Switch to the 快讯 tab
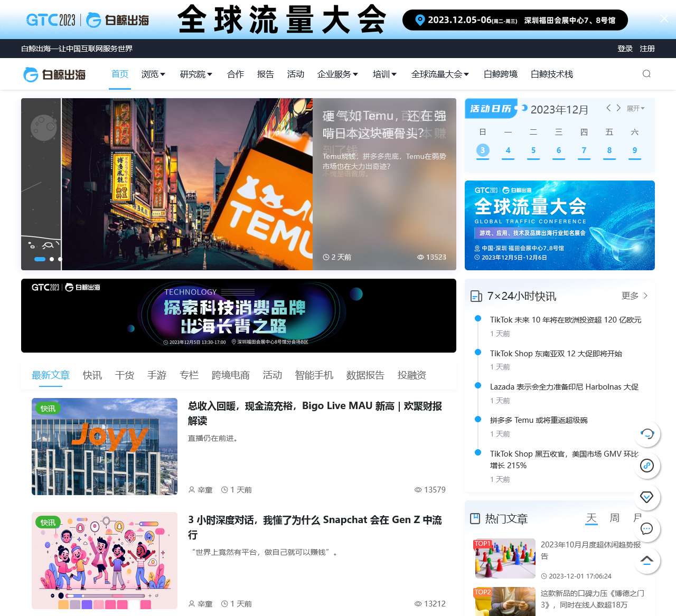This screenshot has width=676, height=616. pyautogui.click(x=92, y=375)
